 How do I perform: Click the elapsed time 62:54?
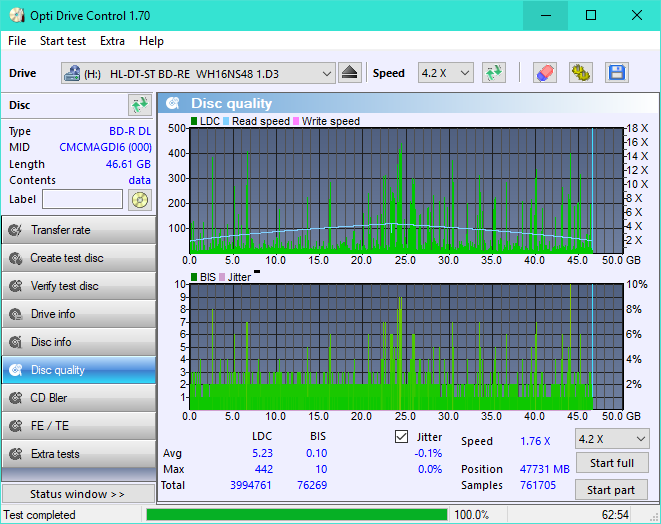click(615, 515)
